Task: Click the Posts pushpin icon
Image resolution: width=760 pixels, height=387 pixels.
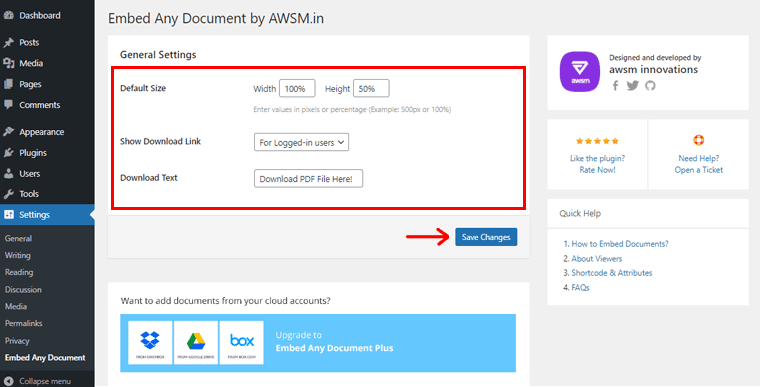Action: point(8,43)
